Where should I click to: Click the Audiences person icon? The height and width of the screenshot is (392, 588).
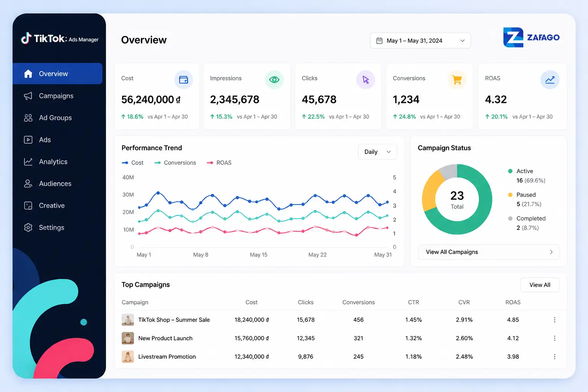pyautogui.click(x=28, y=184)
